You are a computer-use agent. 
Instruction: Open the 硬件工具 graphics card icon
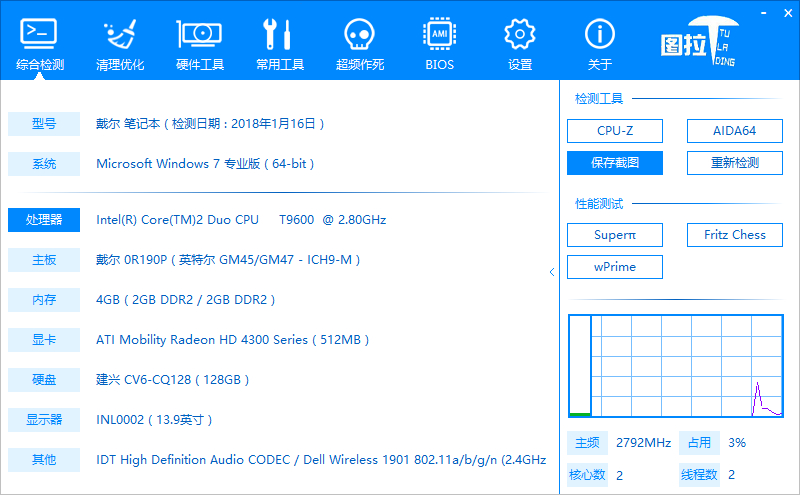tap(199, 34)
